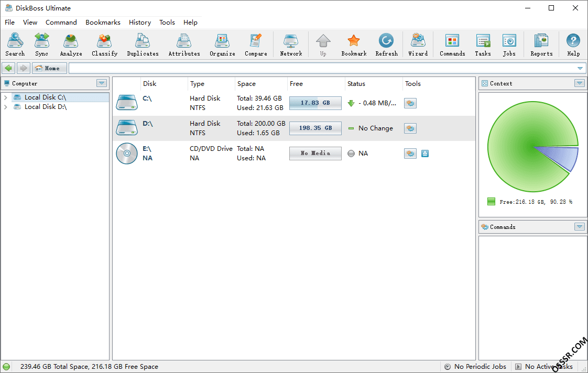This screenshot has height=373, width=588.
Task: Select the D:\ hard disk drive icon
Action: point(127,128)
